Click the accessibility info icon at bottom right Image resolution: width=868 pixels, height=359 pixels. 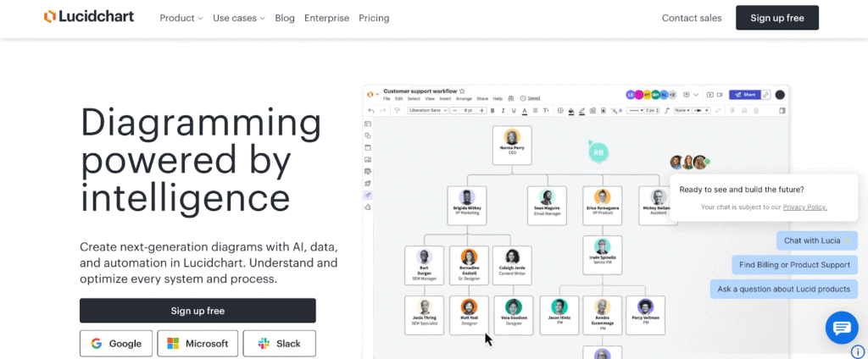[858, 351]
